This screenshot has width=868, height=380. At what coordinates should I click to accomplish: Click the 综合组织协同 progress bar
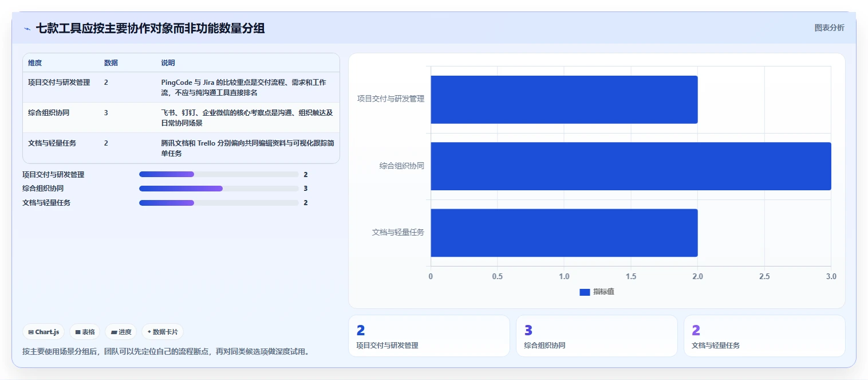coord(219,188)
